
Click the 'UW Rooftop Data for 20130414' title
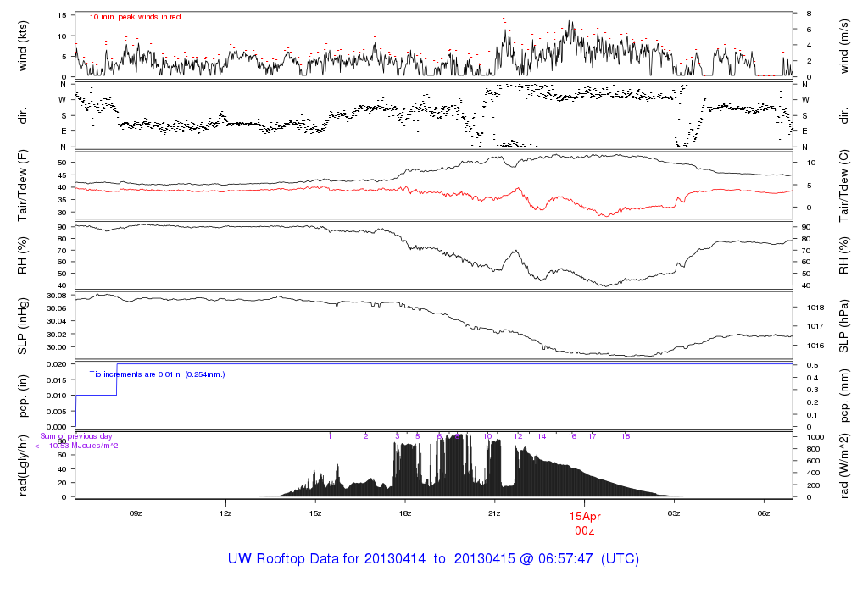pyautogui.click(x=326, y=559)
